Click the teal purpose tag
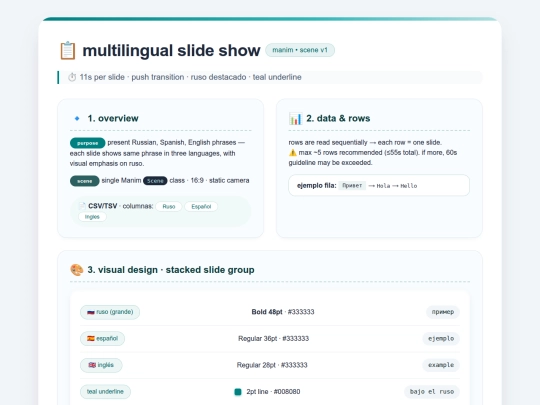This screenshot has width=540, height=405. point(87,143)
